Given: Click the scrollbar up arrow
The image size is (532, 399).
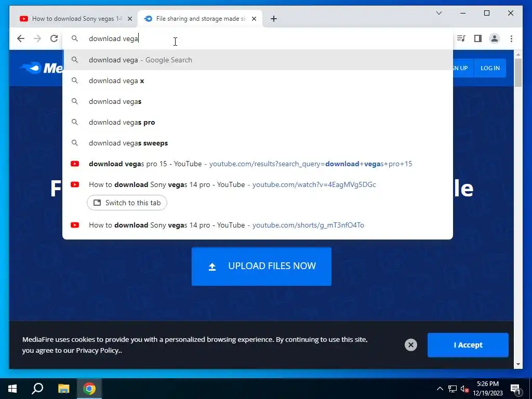Looking at the screenshot, I should 518,54.
